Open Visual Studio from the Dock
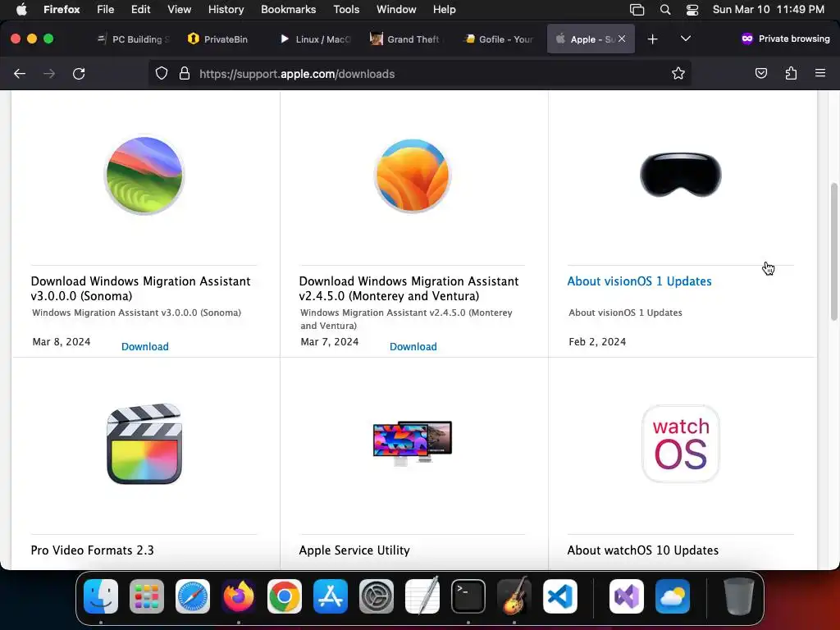Viewport: 840px width, 630px height. coord(626,596)
